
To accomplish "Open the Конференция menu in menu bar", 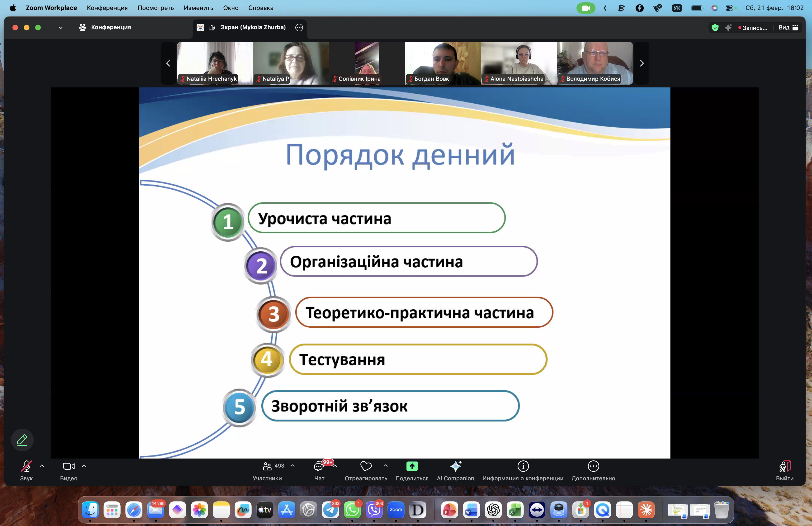I will (107, 8).
